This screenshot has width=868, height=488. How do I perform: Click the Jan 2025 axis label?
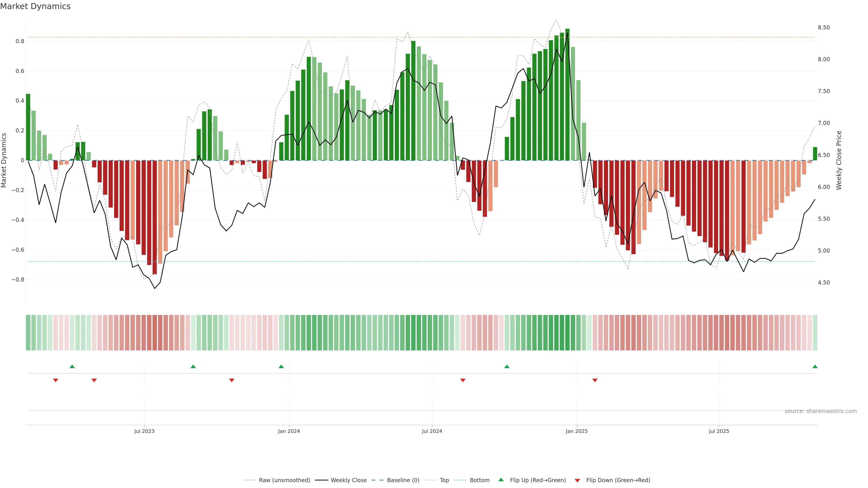[x=577, y=431]
